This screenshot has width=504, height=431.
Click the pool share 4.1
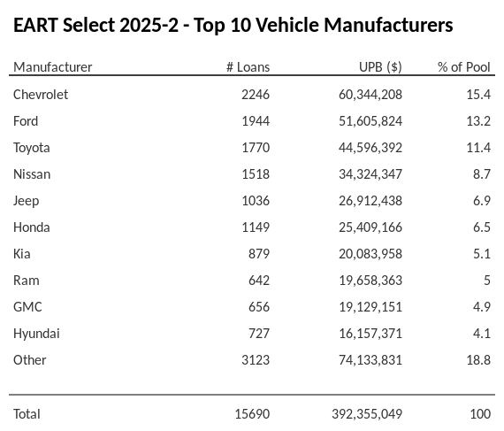pyautogui.click(x=482, y=334)
